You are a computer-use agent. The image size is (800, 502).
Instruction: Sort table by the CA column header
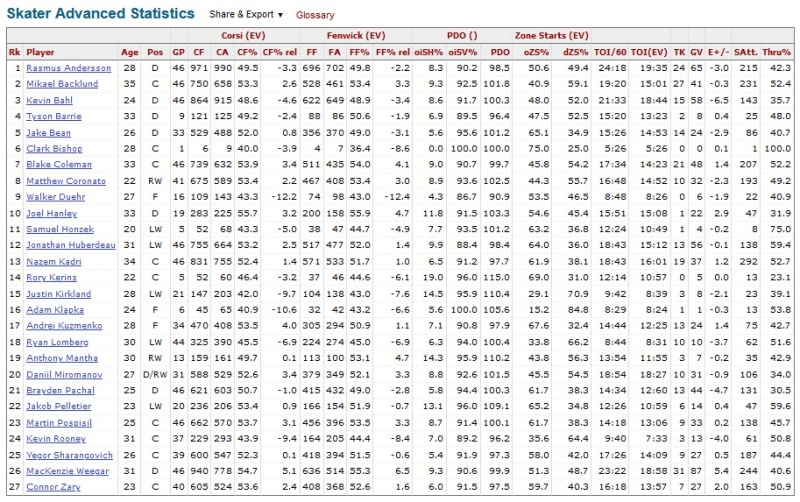[222, 52]
